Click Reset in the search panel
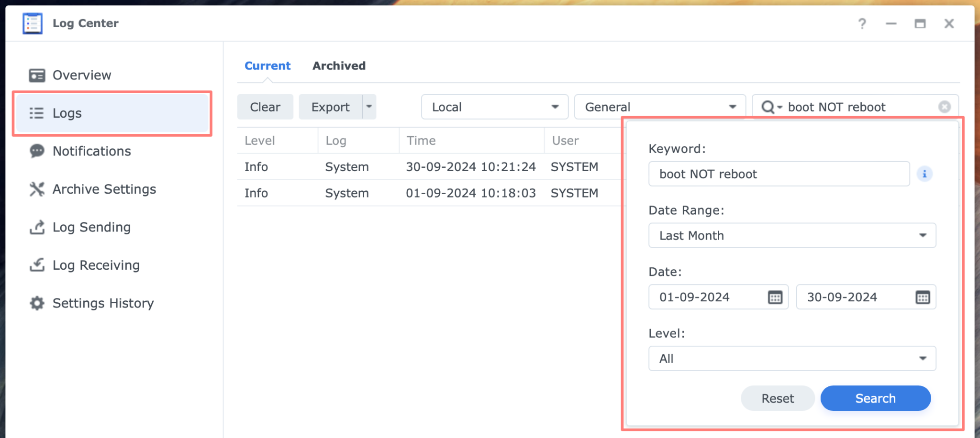The height and width of the screenshot is (438, 980). 777,398
